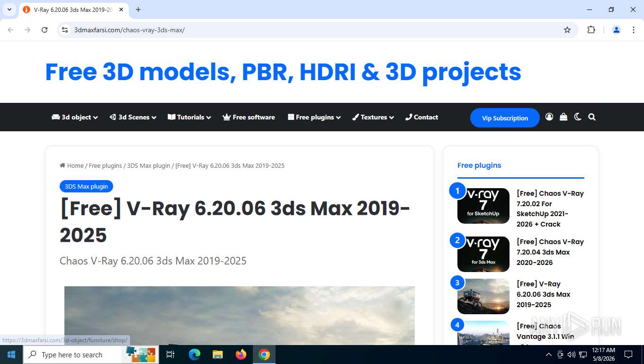Image resolution: width=644 pixels, height=364 pixels.
Task: Open Free plugins breadcrumb link
Action: point(106,165)
